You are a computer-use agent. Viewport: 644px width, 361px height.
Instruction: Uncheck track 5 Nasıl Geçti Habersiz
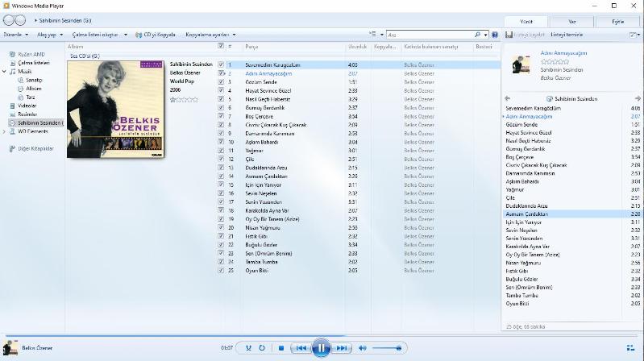point(221,99)
